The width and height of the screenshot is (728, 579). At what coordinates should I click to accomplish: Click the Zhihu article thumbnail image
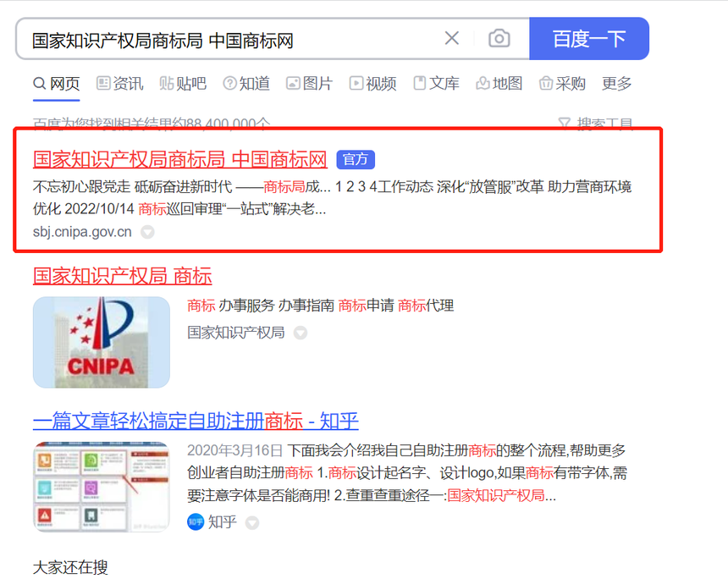click(x=102, y=487)
